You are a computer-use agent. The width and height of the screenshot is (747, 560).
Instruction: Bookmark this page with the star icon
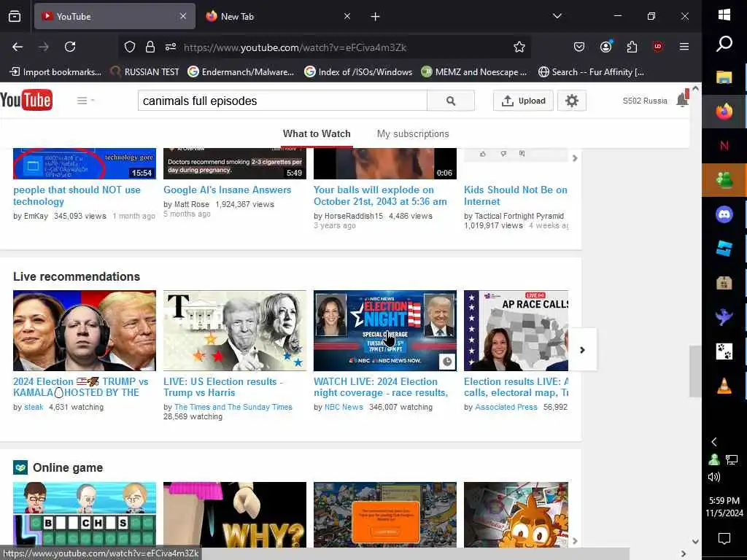(519, 47)
